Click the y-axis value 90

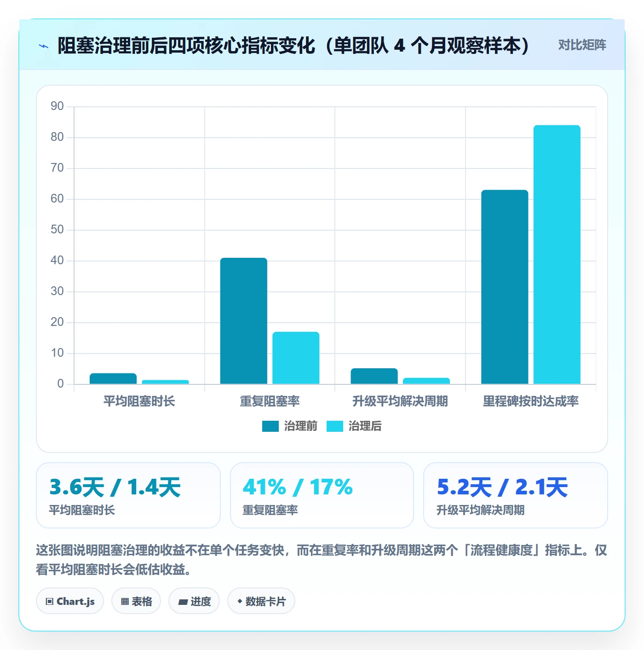pyautogui.click(x=57, y=106)
